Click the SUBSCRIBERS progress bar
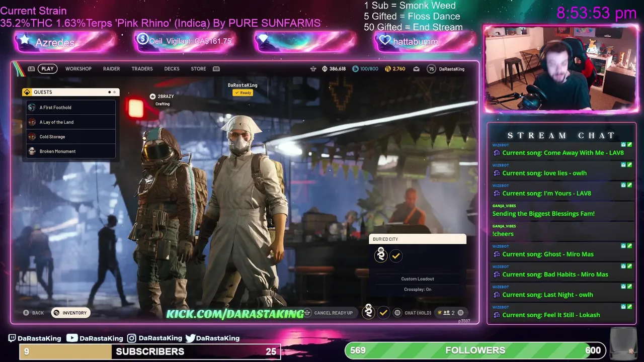 pyautogui.click(x=150, y=351)
